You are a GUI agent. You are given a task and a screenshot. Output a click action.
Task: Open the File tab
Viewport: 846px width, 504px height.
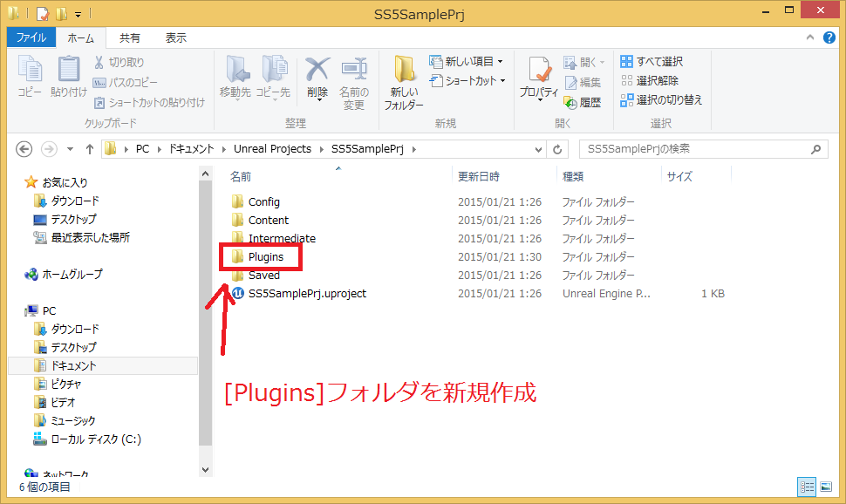point(31,37)
